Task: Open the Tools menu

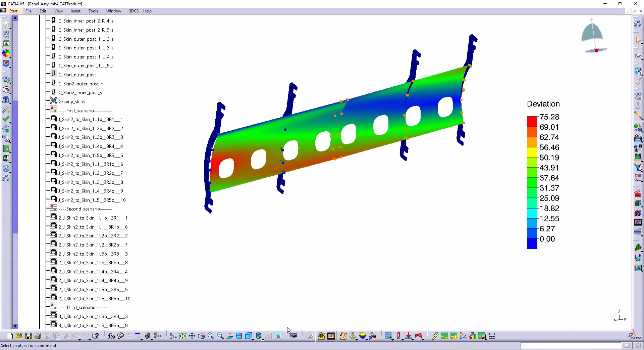Action: pos(93,11)
